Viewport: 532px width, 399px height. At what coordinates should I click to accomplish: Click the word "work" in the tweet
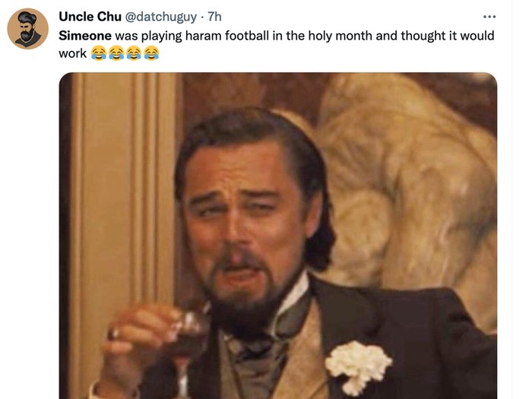point(72,54)
